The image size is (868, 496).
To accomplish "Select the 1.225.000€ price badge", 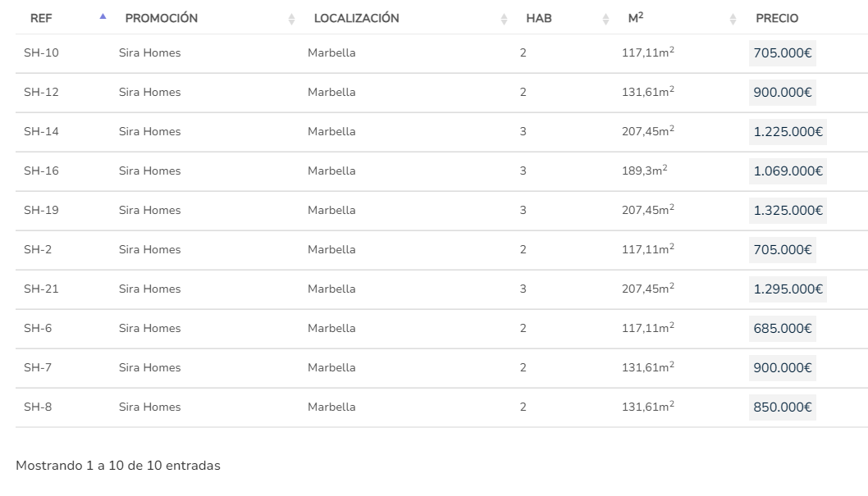I will pyautogui.click(x=788, y=132).
